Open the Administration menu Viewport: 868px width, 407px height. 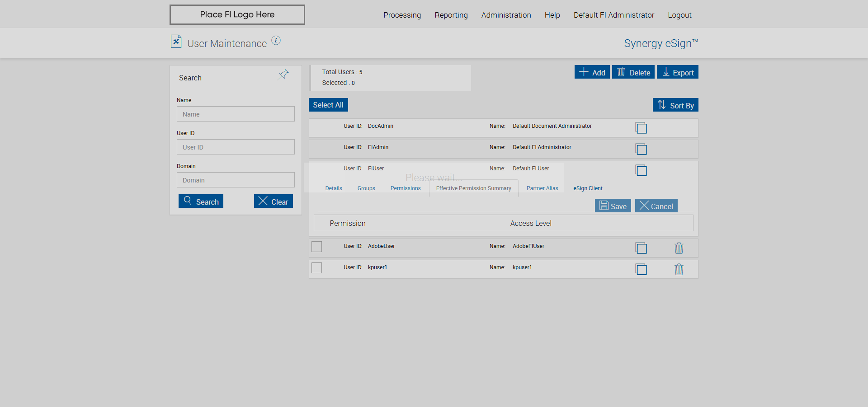coord(506,15)
